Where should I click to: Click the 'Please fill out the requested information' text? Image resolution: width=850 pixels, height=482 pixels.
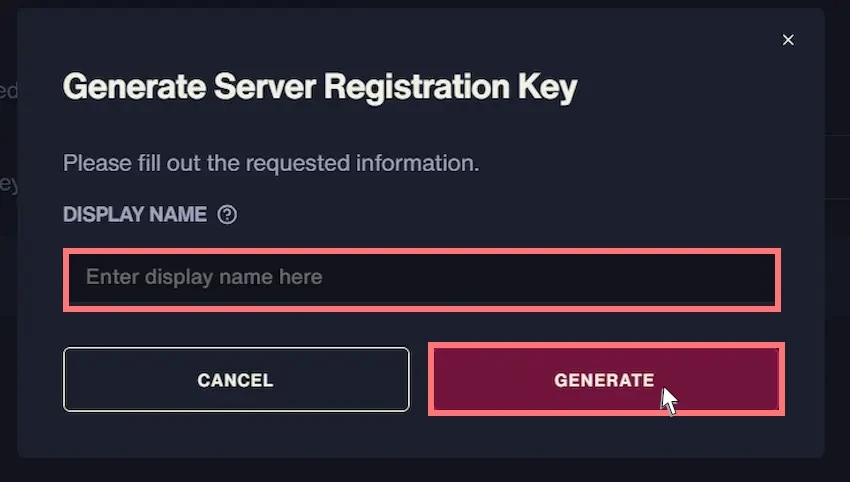(271, 163)
